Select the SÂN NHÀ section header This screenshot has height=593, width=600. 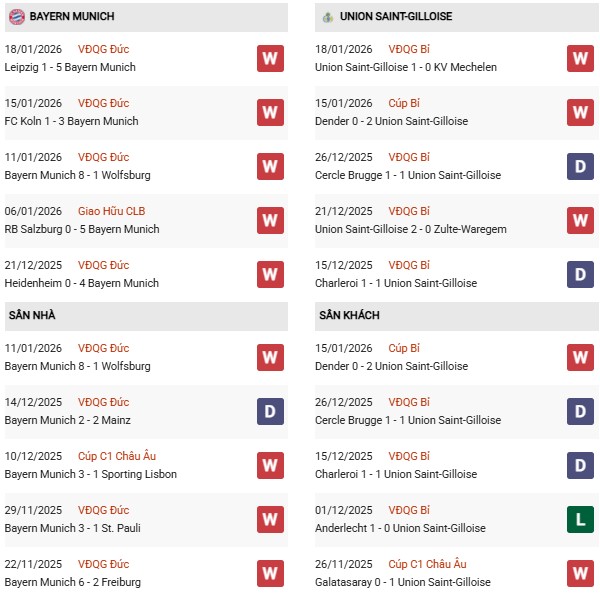point(32,316)
